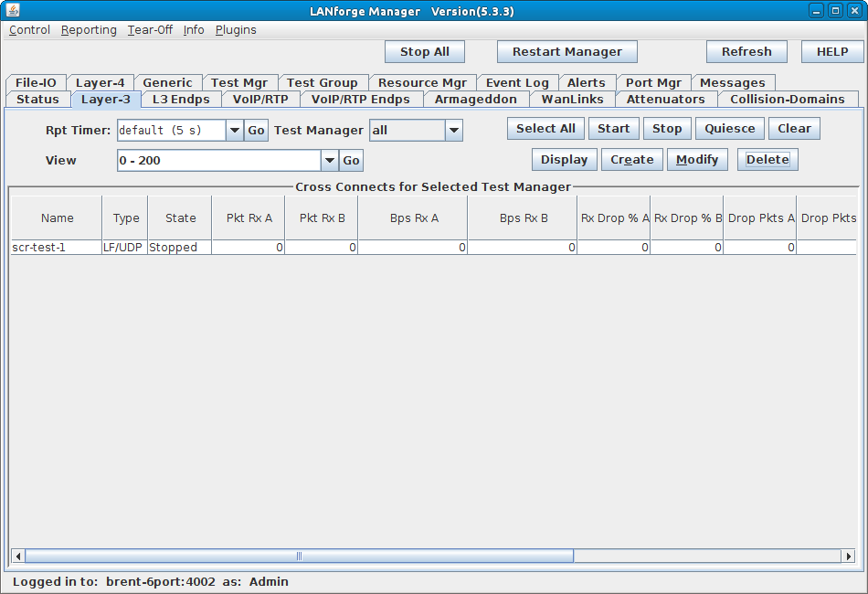
Task: Click the Stop button
Action: tap(667, 129)
